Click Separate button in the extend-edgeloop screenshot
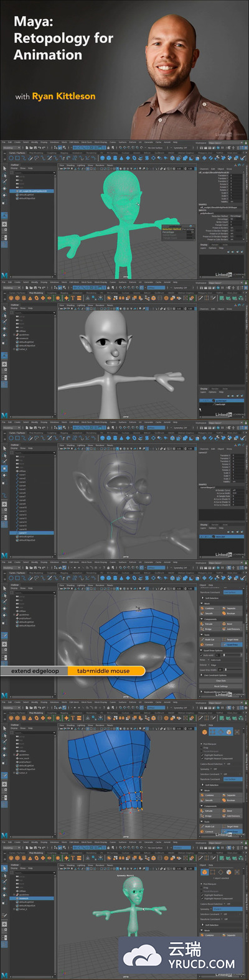The height and width of the screenshot is (980, 249). point(232,609)
